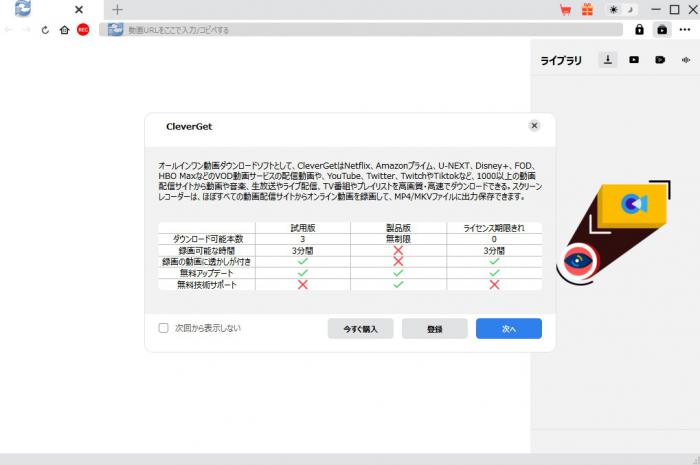Screen dimensions: 700x465
Task: Close the CleverGet dialog
Action: click(534, 126)
